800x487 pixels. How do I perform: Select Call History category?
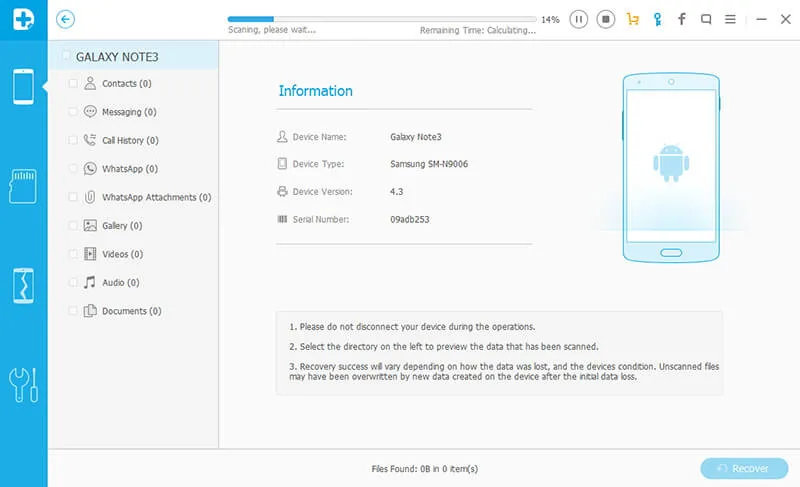pos(130,141)
